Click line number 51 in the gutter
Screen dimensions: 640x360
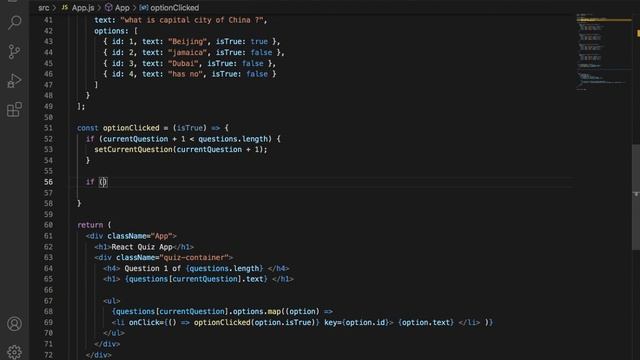click(x=48, y=128)
